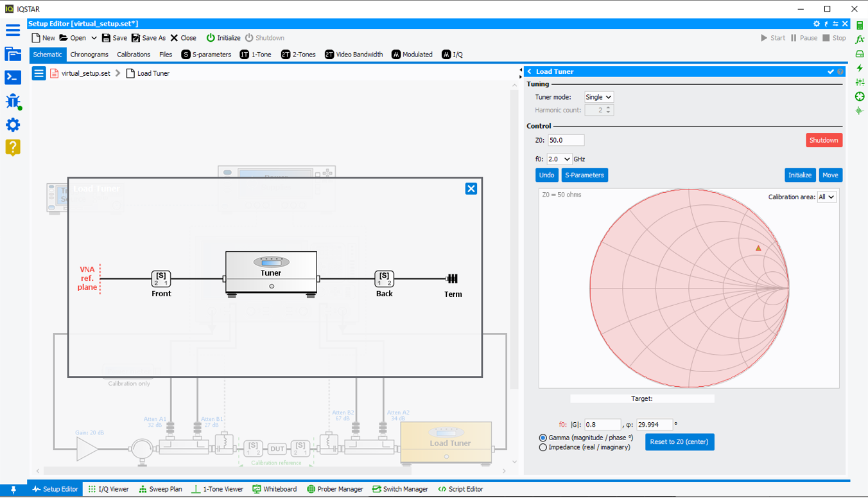Click the red Shutdown button in Control

coord(824,140)
